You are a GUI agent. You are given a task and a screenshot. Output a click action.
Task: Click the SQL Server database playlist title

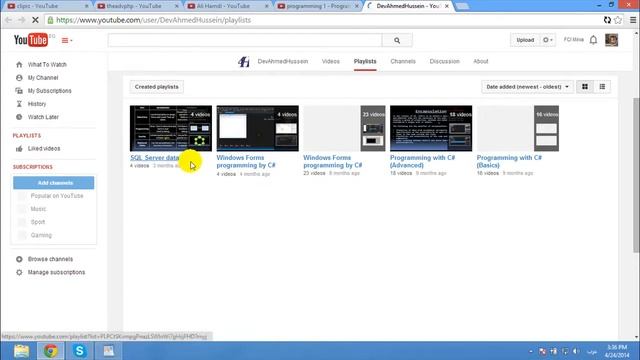tap(155, 158)
